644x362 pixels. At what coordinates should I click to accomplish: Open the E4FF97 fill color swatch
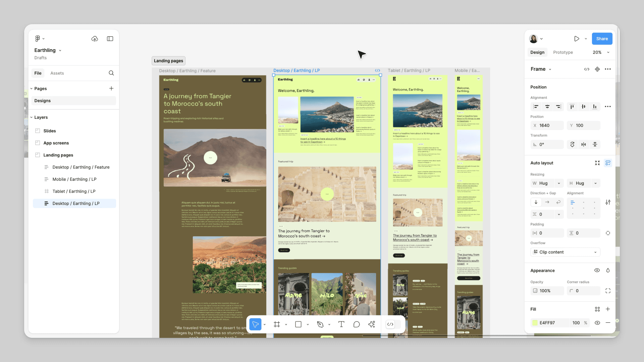point(535,323)
